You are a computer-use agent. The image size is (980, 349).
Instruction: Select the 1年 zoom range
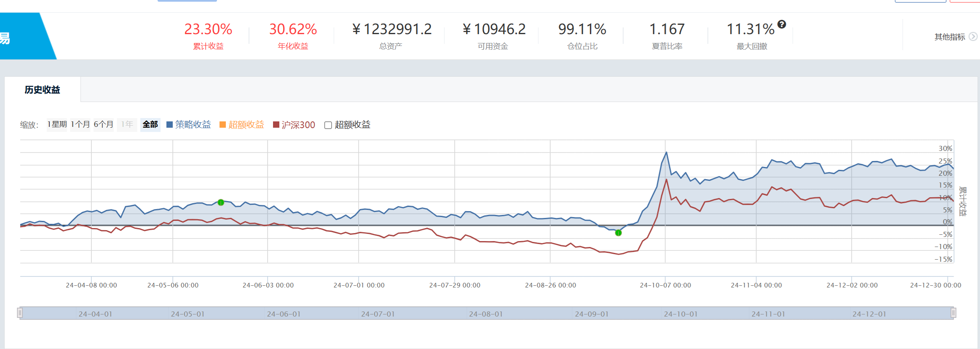point(127,124)
